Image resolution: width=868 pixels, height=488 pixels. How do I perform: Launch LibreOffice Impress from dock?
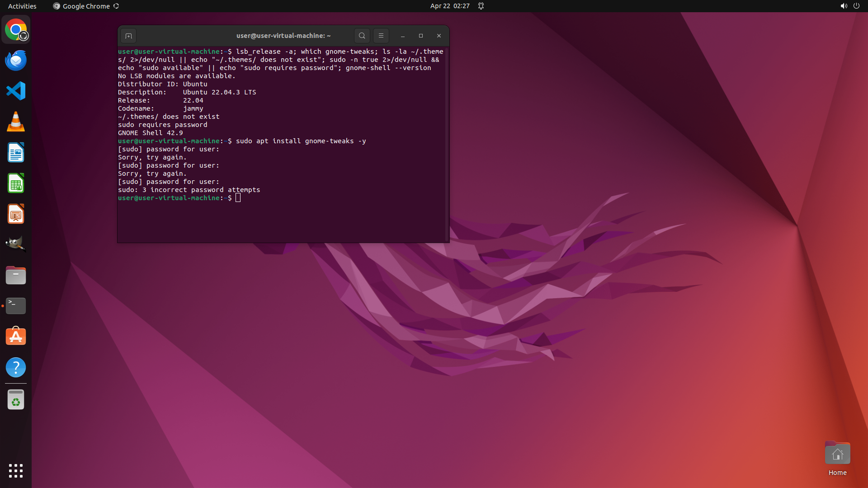pyautogui.click(x=16, y=214)
